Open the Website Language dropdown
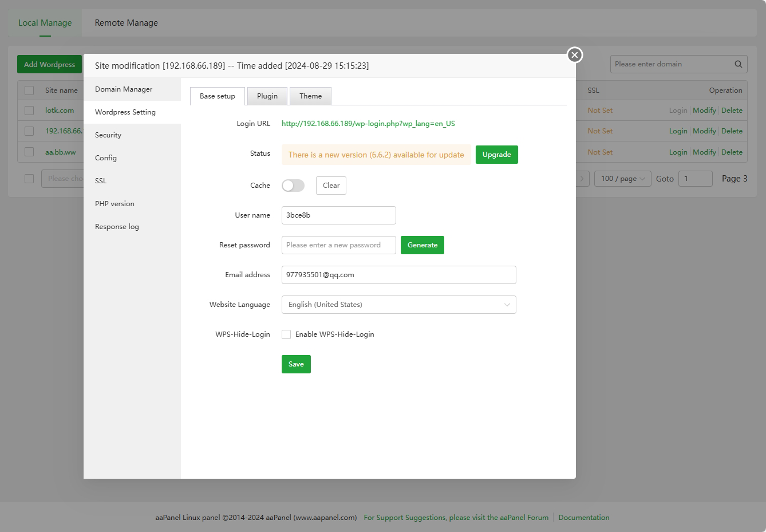The width and height of the screenshot is (766, 532). pyautogui.click(x=398, y=305)
